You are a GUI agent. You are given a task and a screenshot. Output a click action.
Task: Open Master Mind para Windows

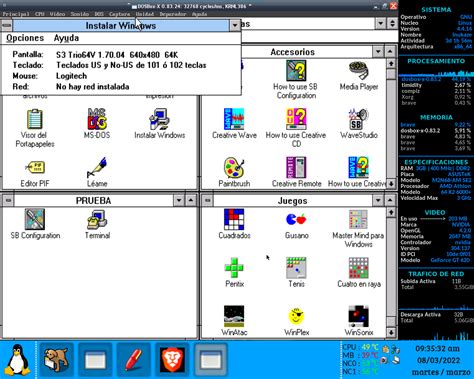(358, 219)
